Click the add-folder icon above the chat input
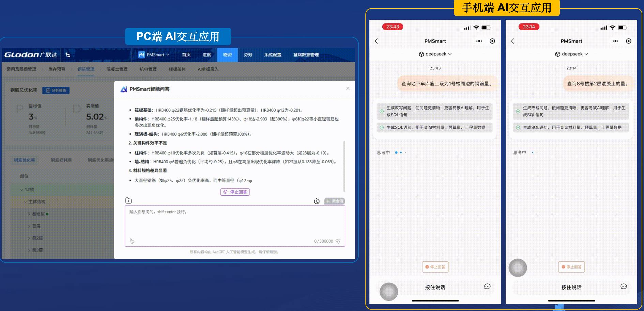 [x=128, y=201]
